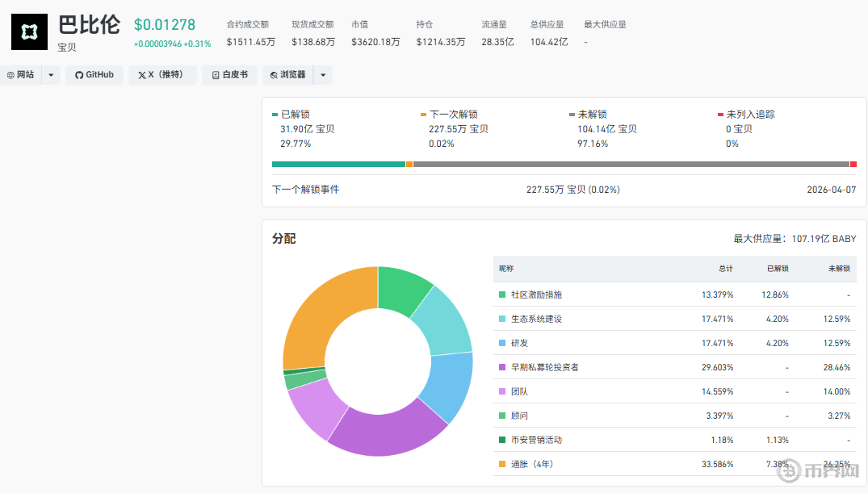The image size is (868, 493).
Task: Click the orange swatch beside 通胀（4年）
Action: 502,464
